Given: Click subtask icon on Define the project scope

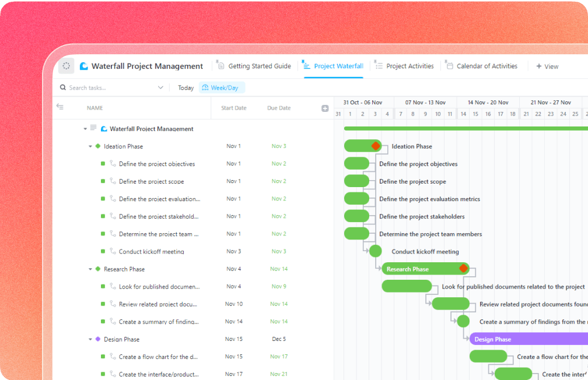Looking at the screenshot, I should tap(113, 181).
